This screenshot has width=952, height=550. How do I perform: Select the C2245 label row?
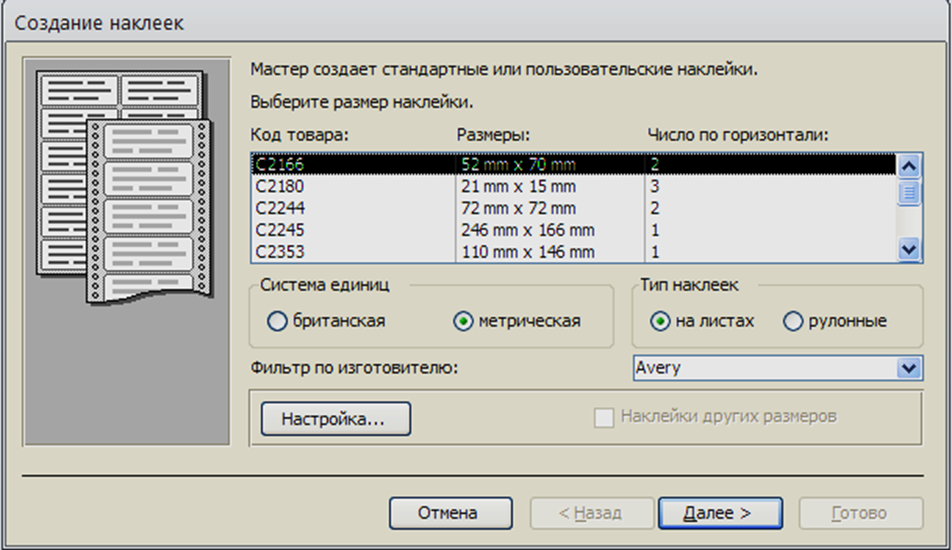click(573, 230)
